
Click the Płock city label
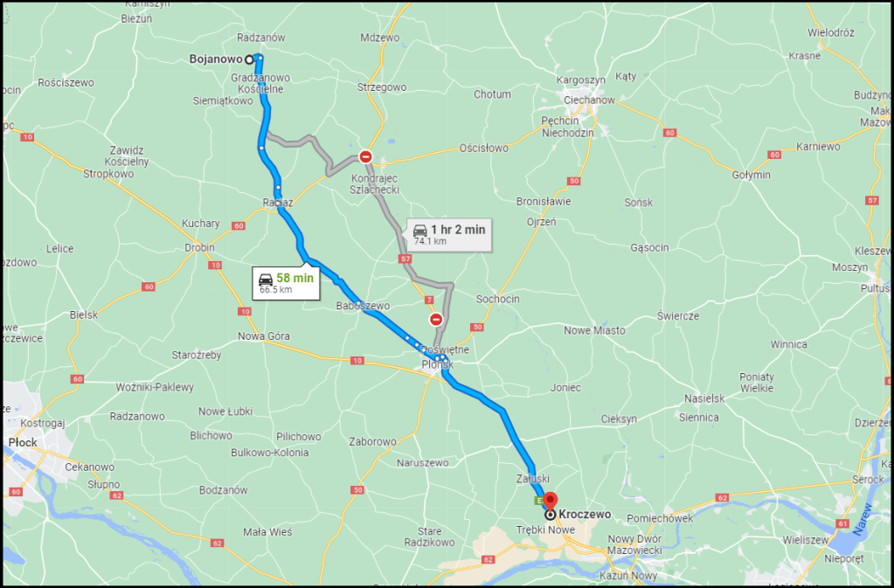(23, 443)
